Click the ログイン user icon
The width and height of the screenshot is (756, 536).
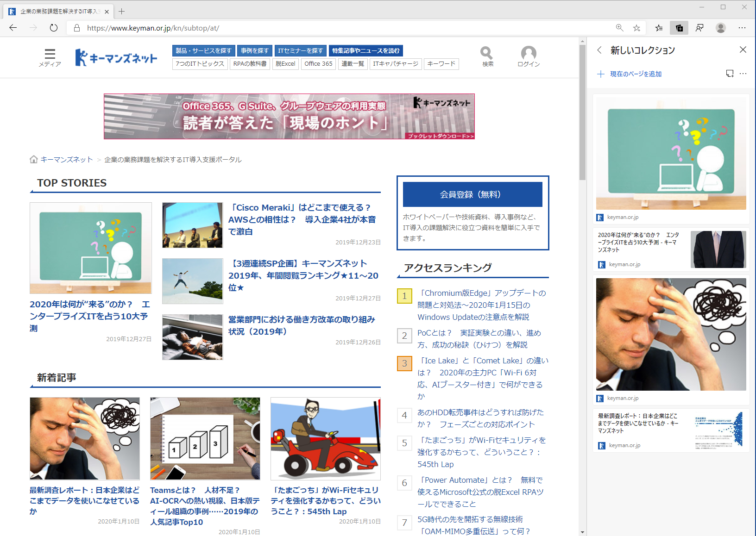529,57
